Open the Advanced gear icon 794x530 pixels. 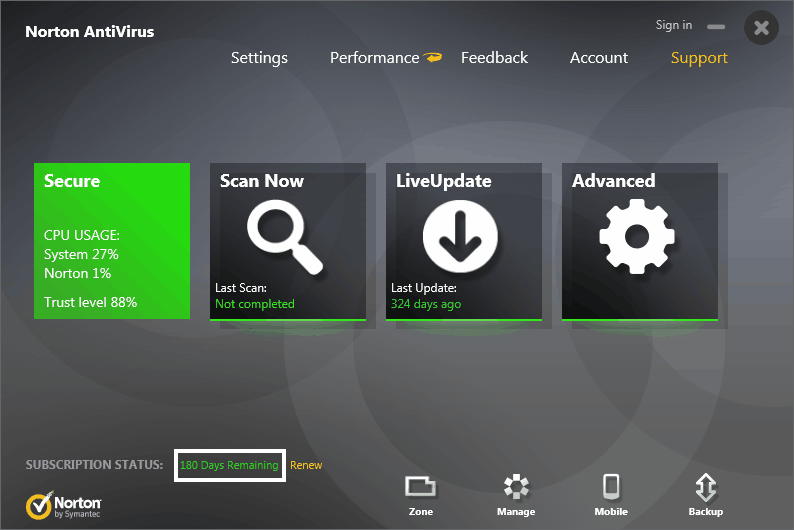pyautogui.click(x=637, y=236)
